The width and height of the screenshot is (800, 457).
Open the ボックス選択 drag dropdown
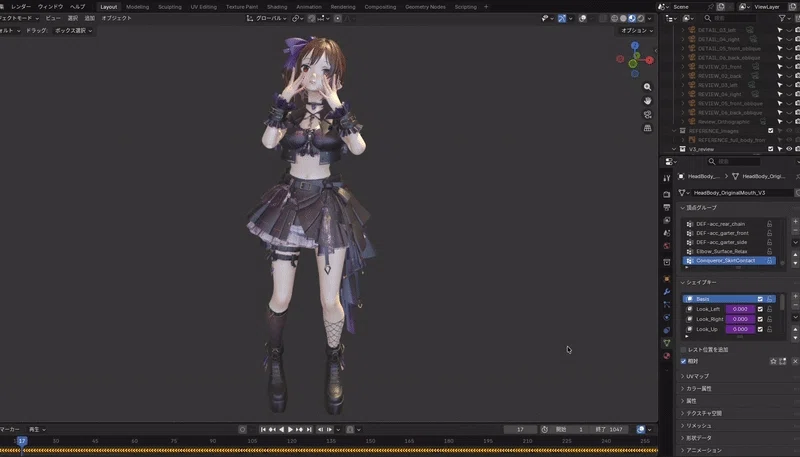point(73,31)
